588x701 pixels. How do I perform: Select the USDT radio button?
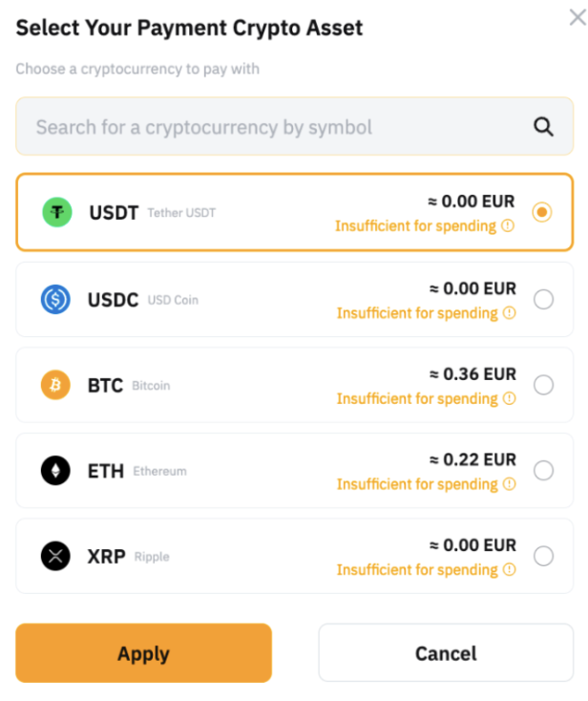click(542, 212)
